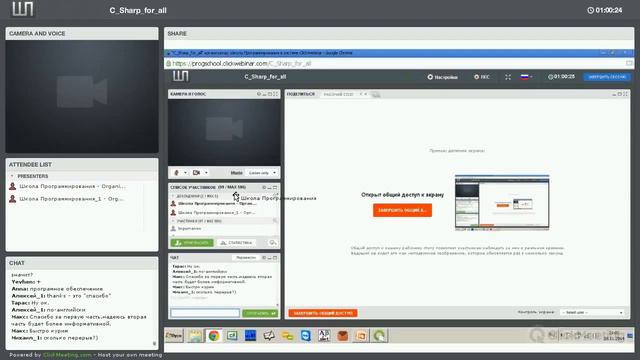Viewport: 640px width, 360px height.
Task: Toggle REC recording in shared webinar header
Action: tap(482, 77)
